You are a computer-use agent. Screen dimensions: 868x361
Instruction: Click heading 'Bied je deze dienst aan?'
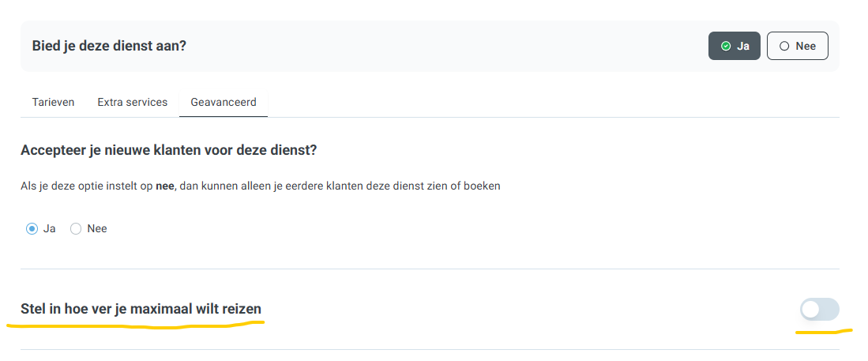tap(109, 46)
